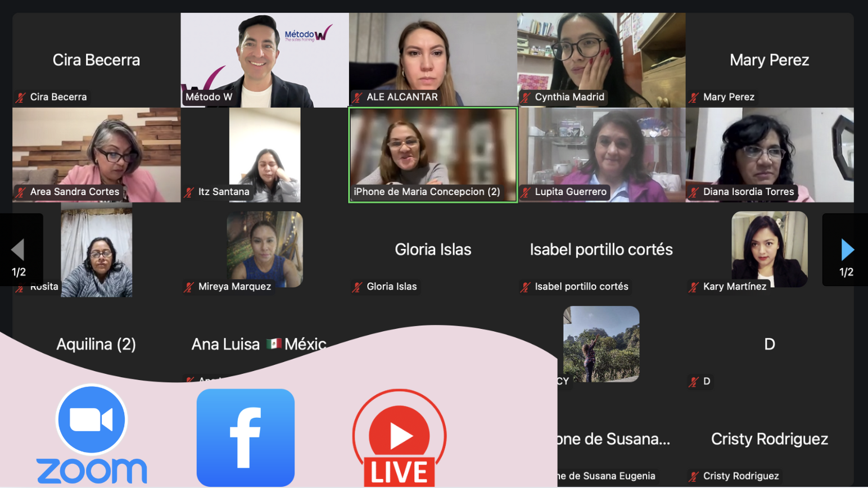Click Ana Luisa México name text
The image size is (868, 488).
point(259,344)
